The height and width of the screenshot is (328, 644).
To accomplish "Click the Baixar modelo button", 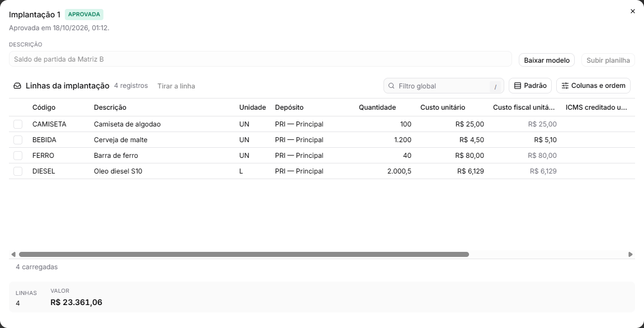I will click(547, 60).
